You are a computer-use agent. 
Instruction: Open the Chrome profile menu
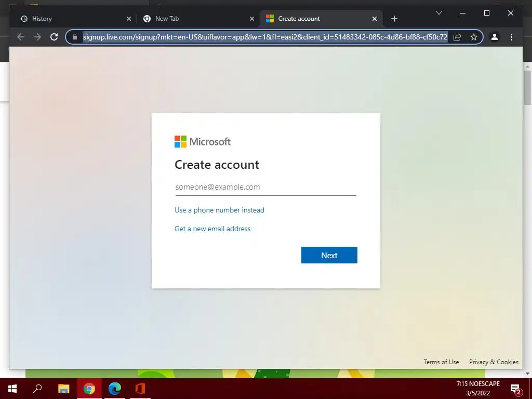pyautogui.click(x=495, y=37)
